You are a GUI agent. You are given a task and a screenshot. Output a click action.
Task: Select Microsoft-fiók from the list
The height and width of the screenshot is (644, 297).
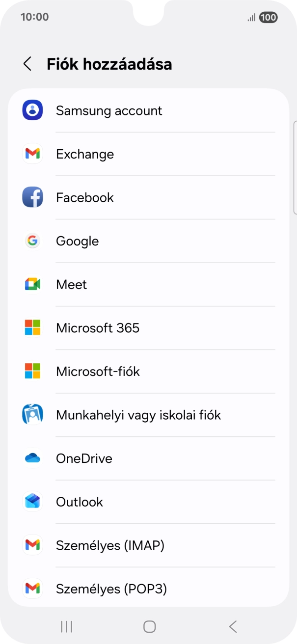tap(97, 371)
